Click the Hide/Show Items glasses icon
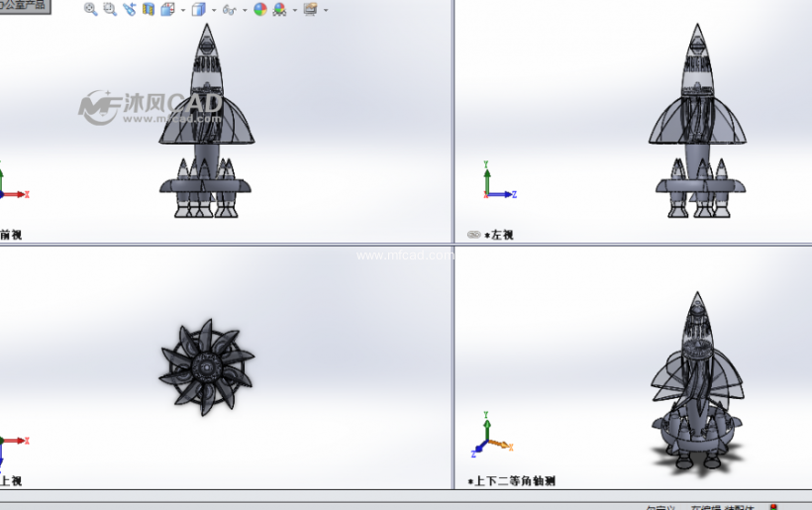The height and width of the screenshot is (510, 812). [x=229, y=9]
